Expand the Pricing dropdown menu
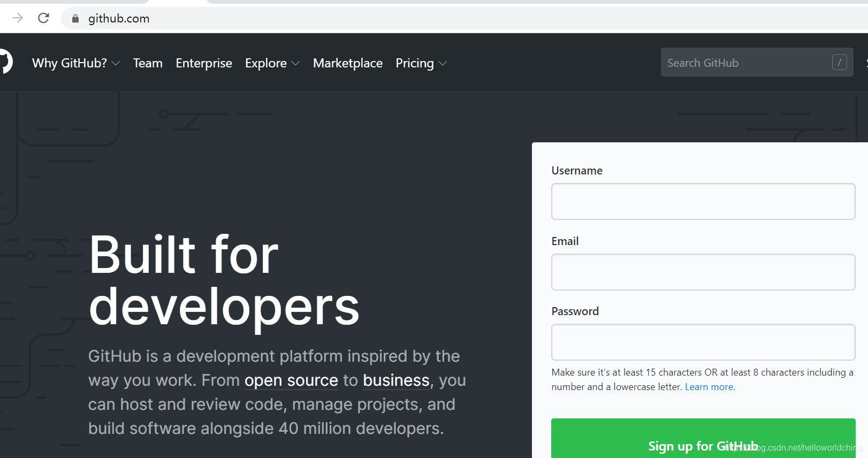Image resolution: width=868 pixels, height=458 pixels. (x=421, y=63)
